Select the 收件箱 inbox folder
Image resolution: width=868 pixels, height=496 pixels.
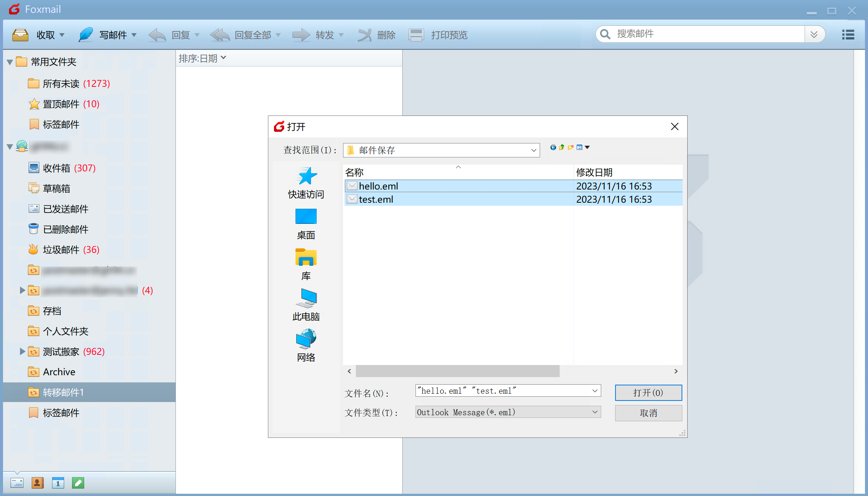(57, 168)
